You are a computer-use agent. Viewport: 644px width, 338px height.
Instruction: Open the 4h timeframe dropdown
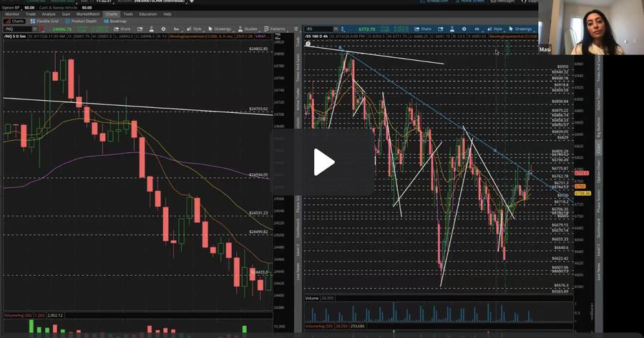point(477,29)
